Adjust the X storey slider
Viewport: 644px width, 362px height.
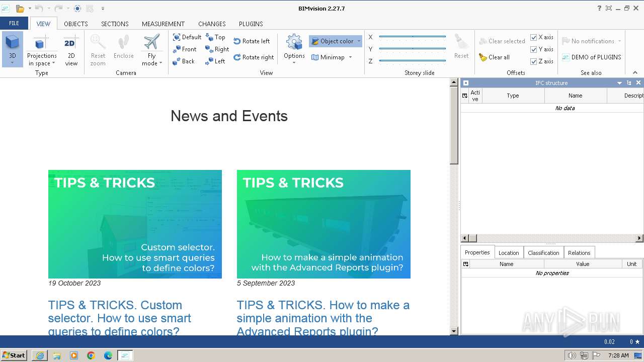413,37
